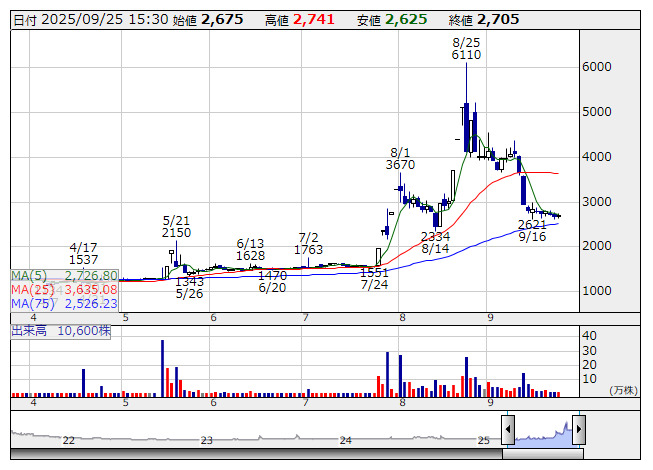Click the tallest blue volume bar in May

[x=162, y=368]
